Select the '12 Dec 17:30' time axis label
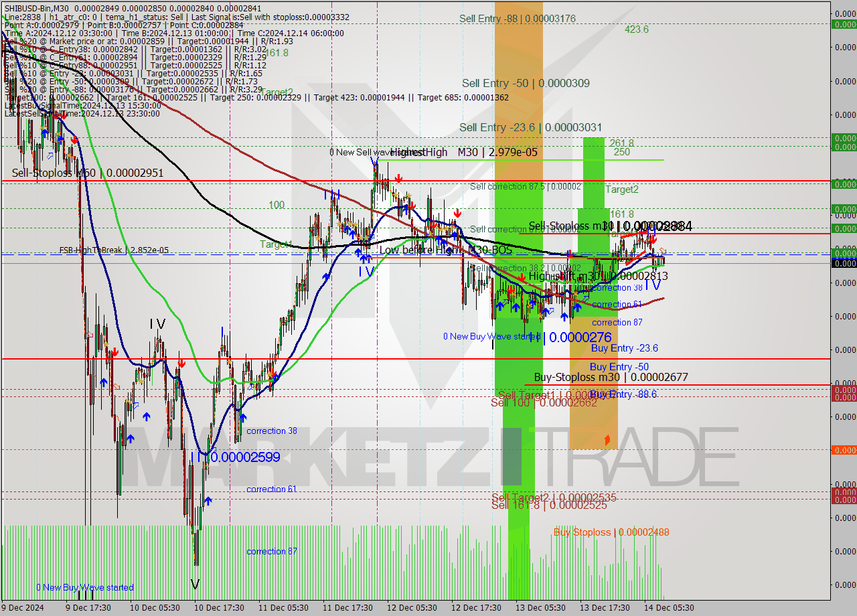This screenshot has width=857, height=616. pyautogui.click(x=476, y=608)
